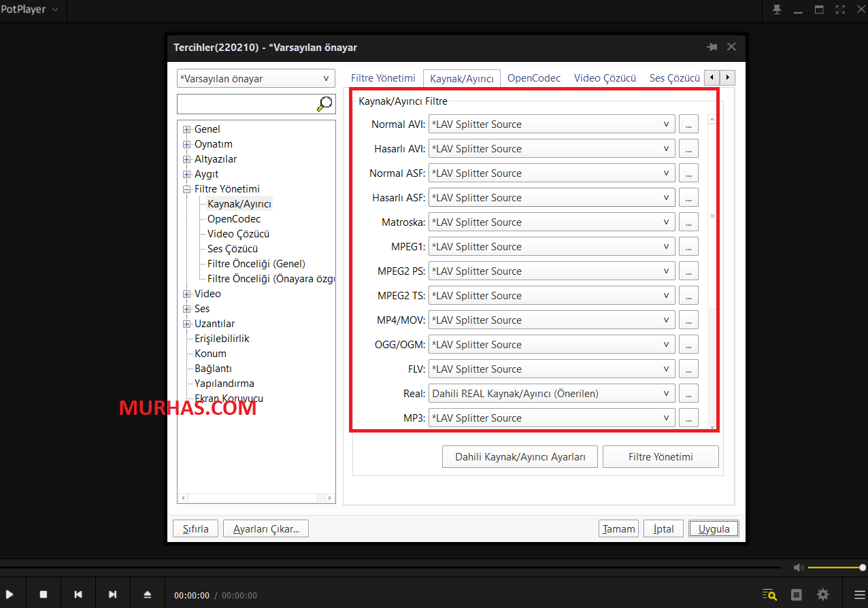Image resolution: width=868 pixels, height=608 pixels.
Task: Open the settings gear icon in the player bar
Action: [x=823, y=594]
